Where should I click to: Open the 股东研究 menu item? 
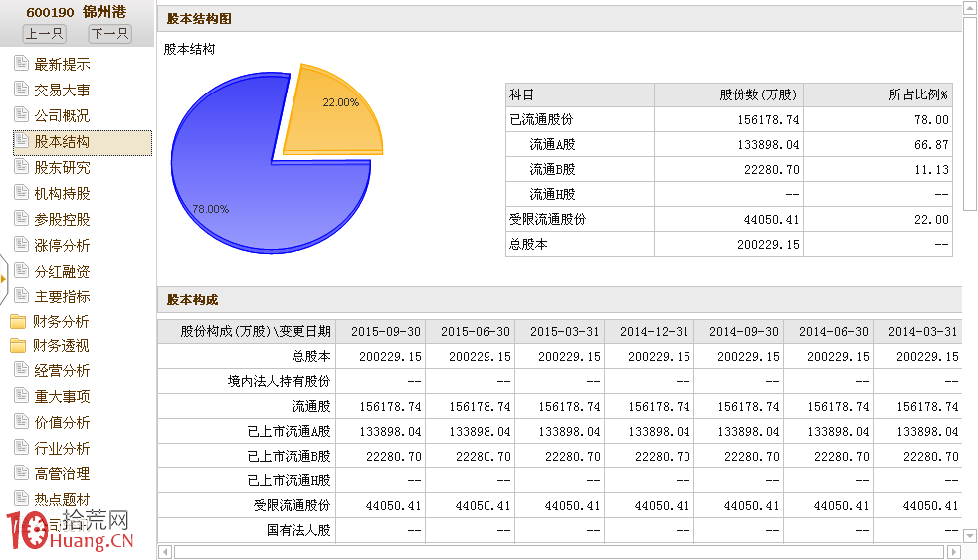point(62,168)
